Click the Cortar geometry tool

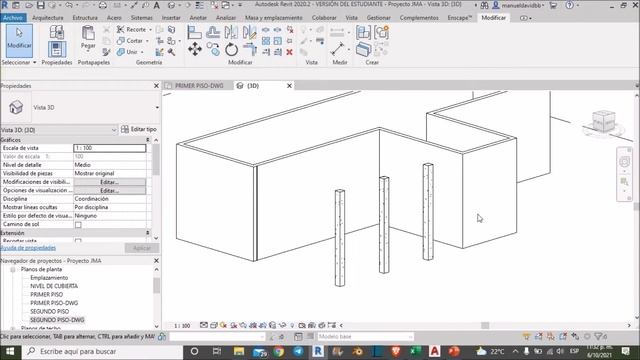coord(130,41)
